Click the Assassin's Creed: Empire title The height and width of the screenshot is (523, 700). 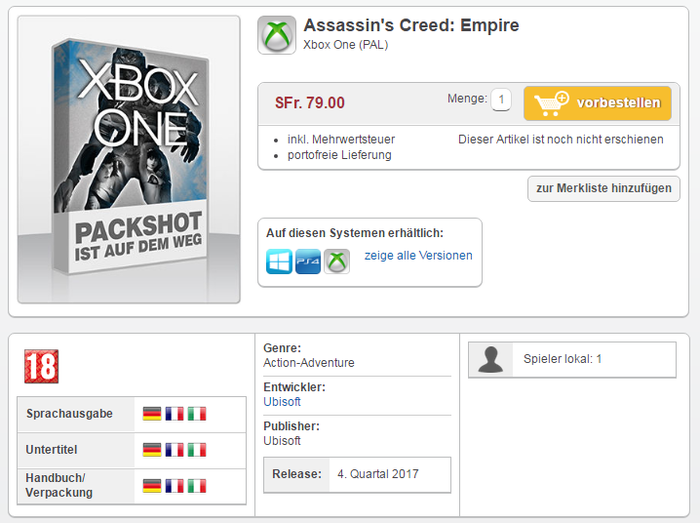pyautogui.click(x=411, y=25)
